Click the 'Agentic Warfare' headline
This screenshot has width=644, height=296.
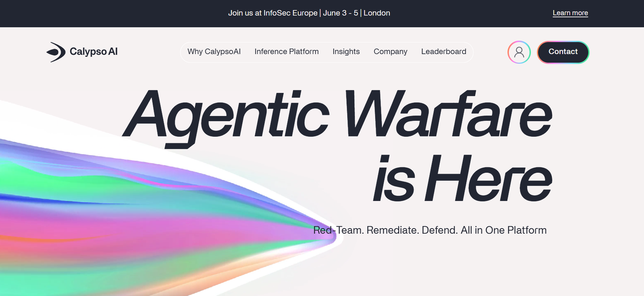337,115
